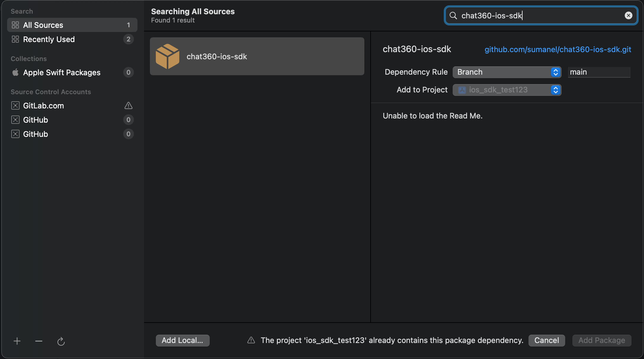Click the minus icon to remove a source

[39, 341]
